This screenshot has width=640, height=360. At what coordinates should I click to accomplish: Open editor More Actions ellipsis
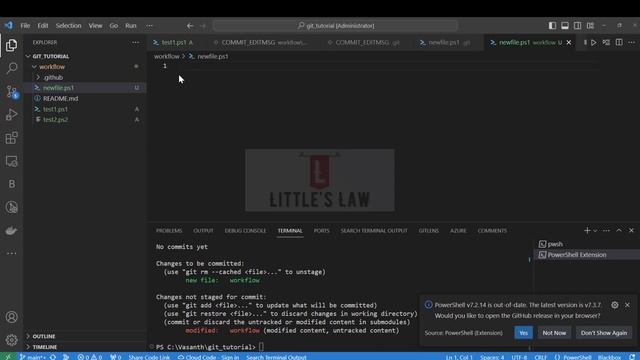click(631, 42)
